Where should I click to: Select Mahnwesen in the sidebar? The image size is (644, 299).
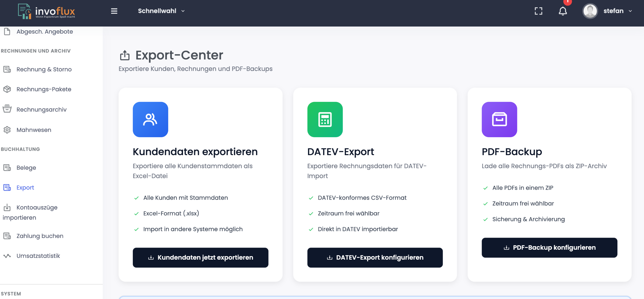34,130
